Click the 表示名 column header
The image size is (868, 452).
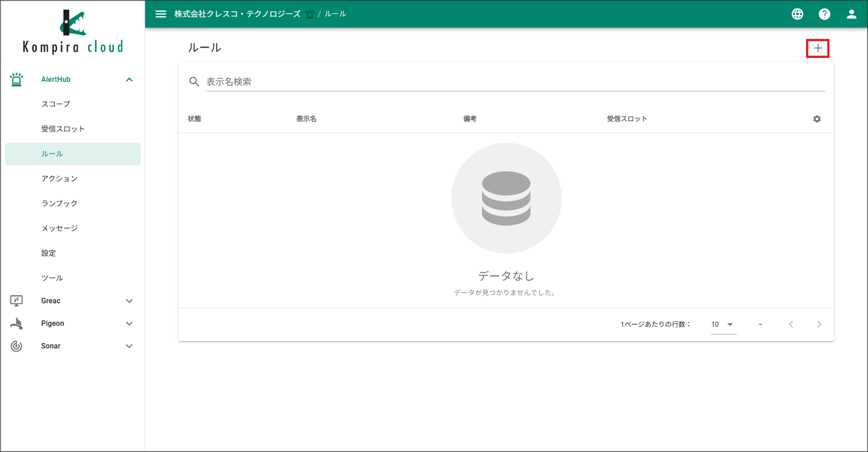306,119
